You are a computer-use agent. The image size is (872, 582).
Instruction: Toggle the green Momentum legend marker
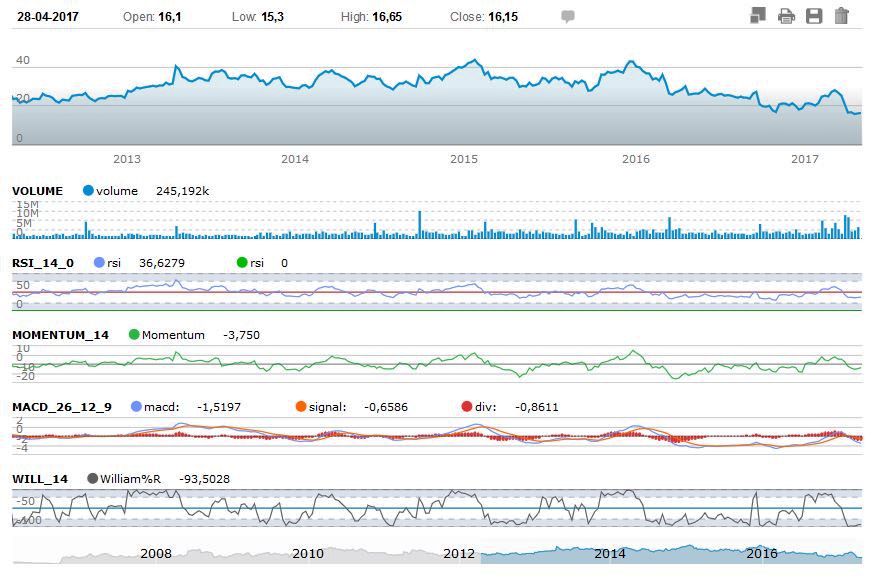click(134, 335)
